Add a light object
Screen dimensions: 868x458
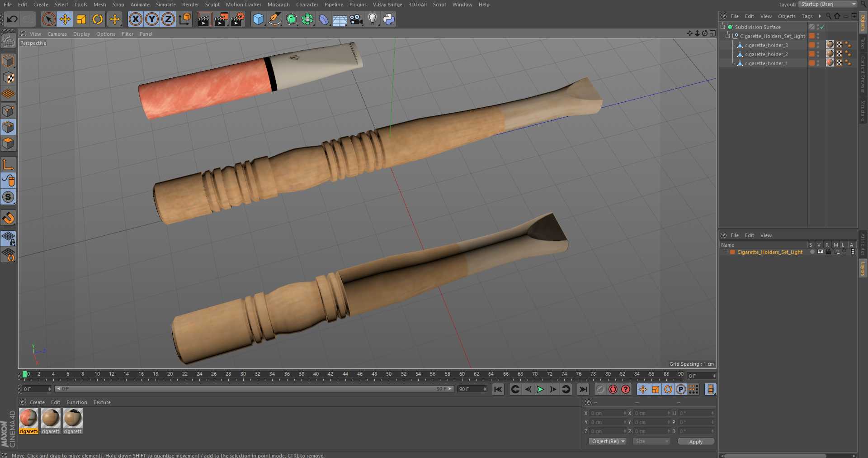[x=373, y=19]
